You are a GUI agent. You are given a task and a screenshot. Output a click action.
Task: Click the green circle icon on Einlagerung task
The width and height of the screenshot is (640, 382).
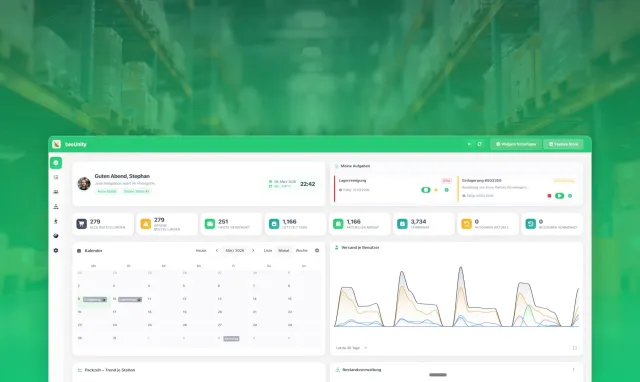570,196
